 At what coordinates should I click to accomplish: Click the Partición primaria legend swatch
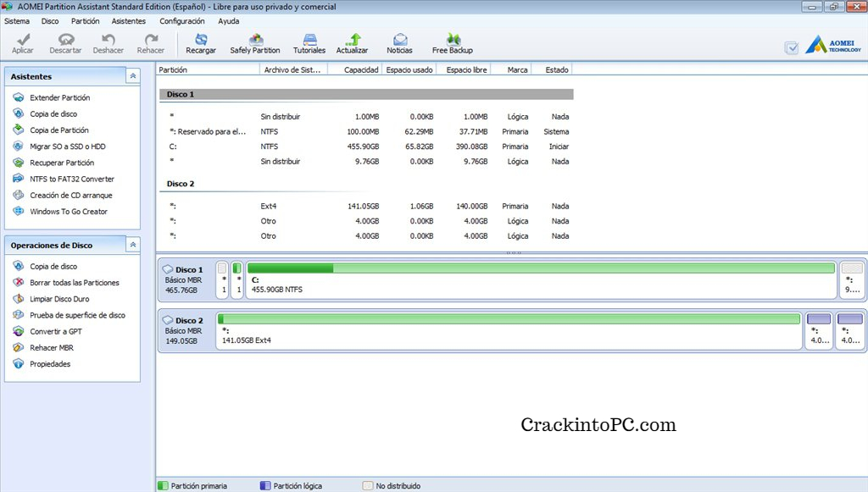click(x=163, y=486)
